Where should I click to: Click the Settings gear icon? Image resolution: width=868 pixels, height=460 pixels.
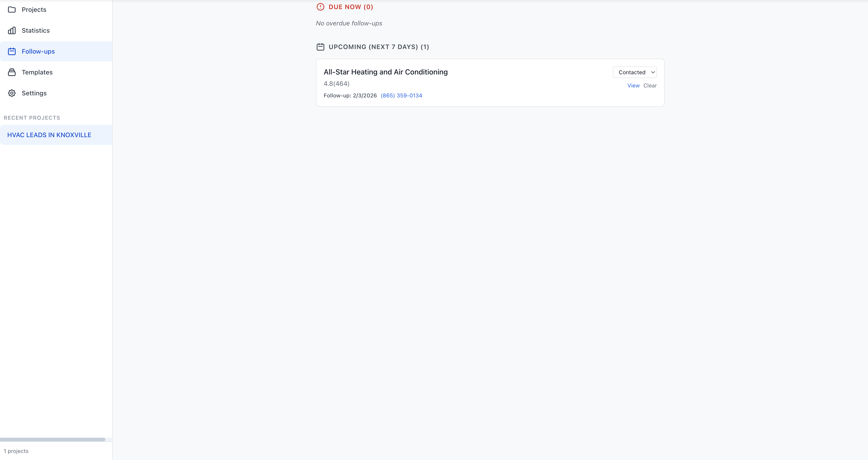coord(12,93)
